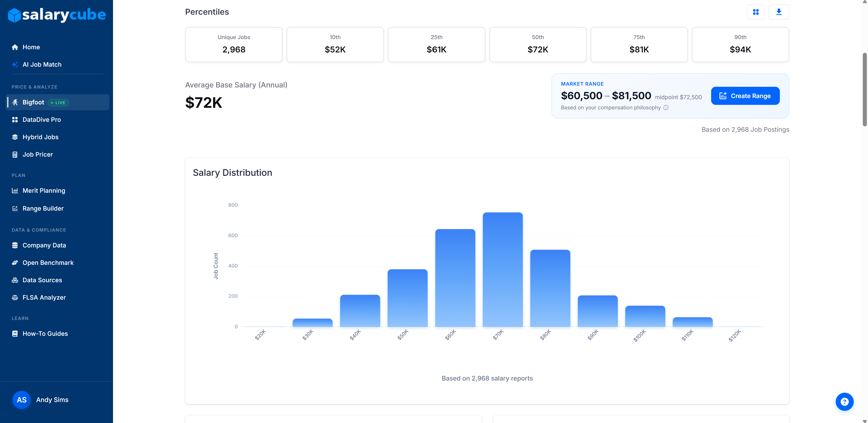
Task: Open the help question mark bubble
Action: 844,402
